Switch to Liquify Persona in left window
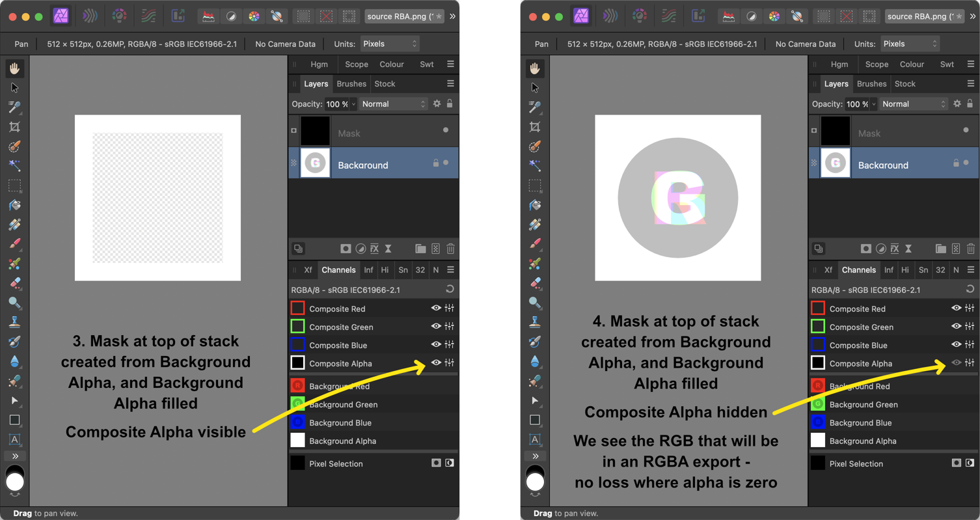The width and height of the screenshot is (980, 520). coord(90,16)
